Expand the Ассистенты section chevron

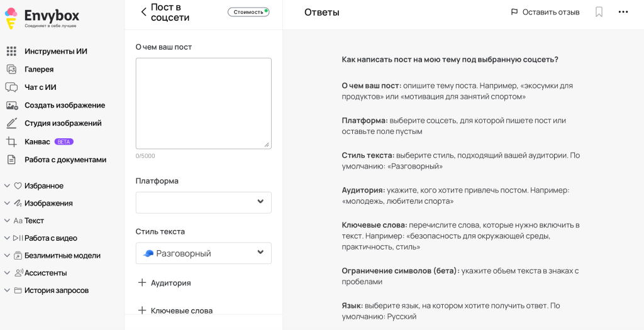tap(7, 273)
